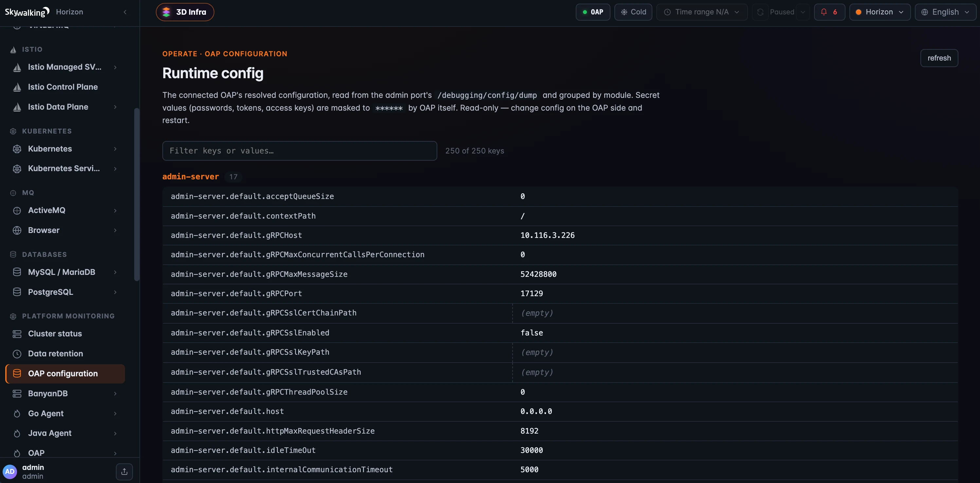Focus the Filter keys or values field

tap(299, 151)
